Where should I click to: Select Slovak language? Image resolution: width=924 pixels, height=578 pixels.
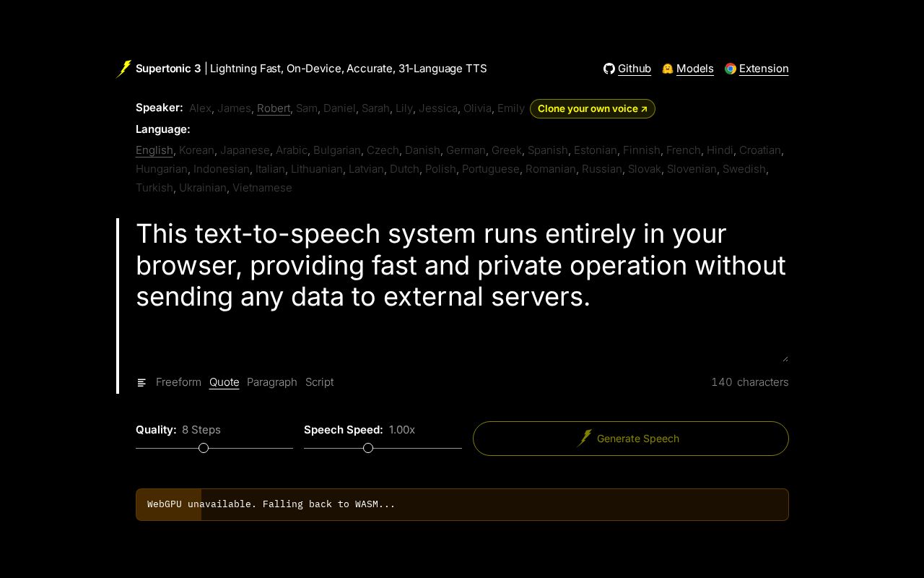tap(645, 169)
